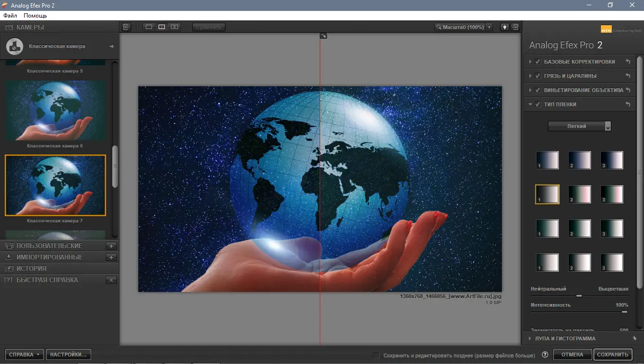
Task: Enable Сохранить и редактировать позднее option
Action: point(376,355)
